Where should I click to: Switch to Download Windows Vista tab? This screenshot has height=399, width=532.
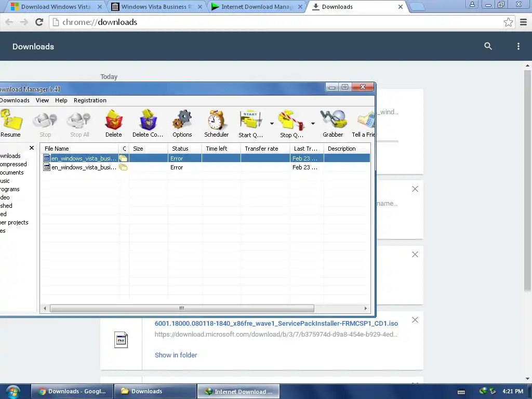(55, 6)
